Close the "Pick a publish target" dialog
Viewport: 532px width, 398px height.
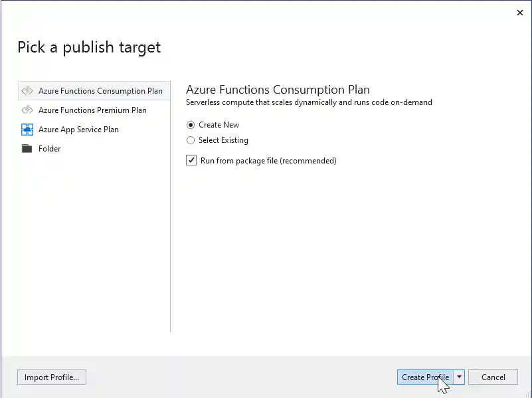tap(520, 12)
